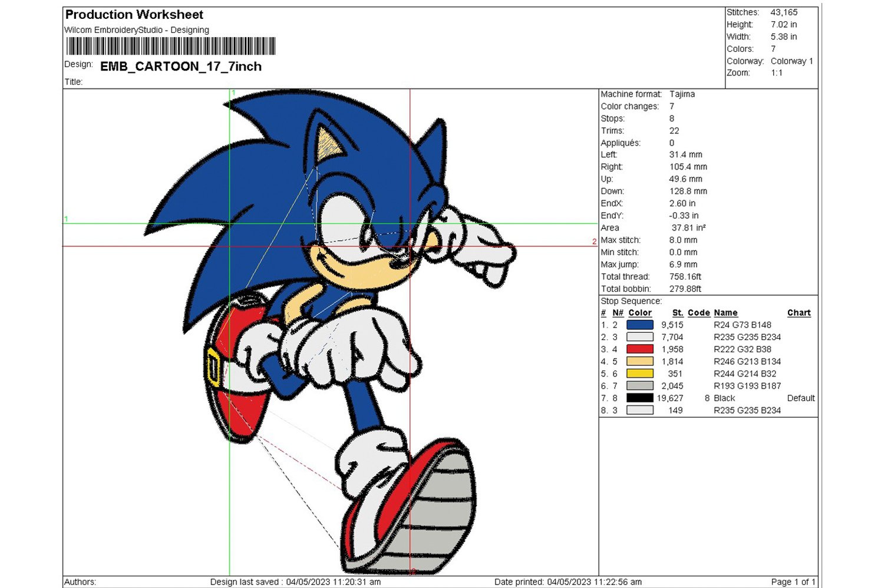Click the 'Authors:' label in the footer

80,582
